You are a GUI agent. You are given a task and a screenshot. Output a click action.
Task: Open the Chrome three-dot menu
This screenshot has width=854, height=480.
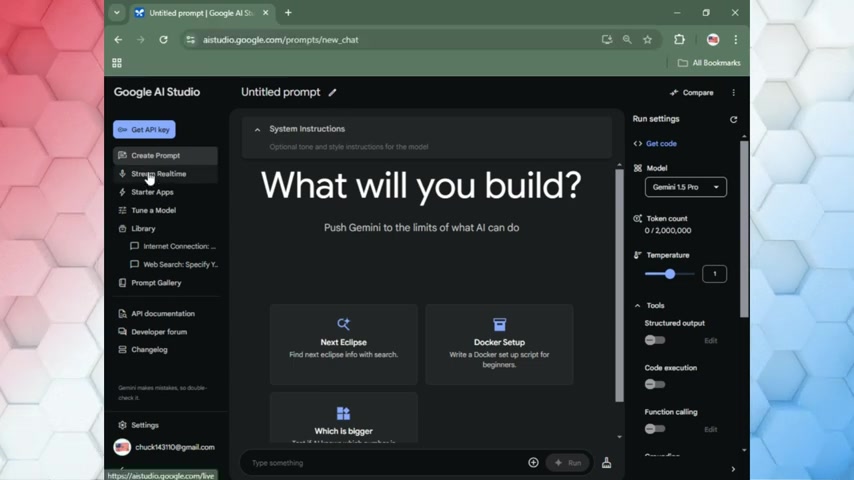736,39
